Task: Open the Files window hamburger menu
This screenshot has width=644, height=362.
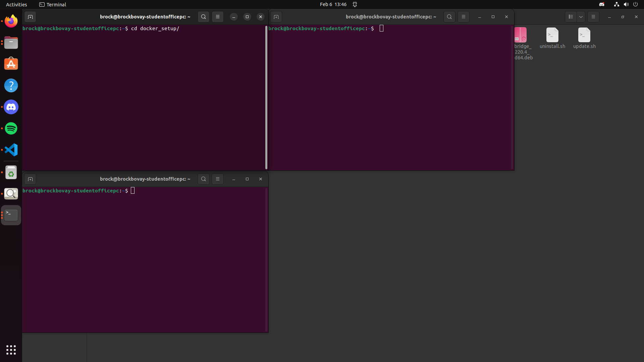Action: pos(593,17)
